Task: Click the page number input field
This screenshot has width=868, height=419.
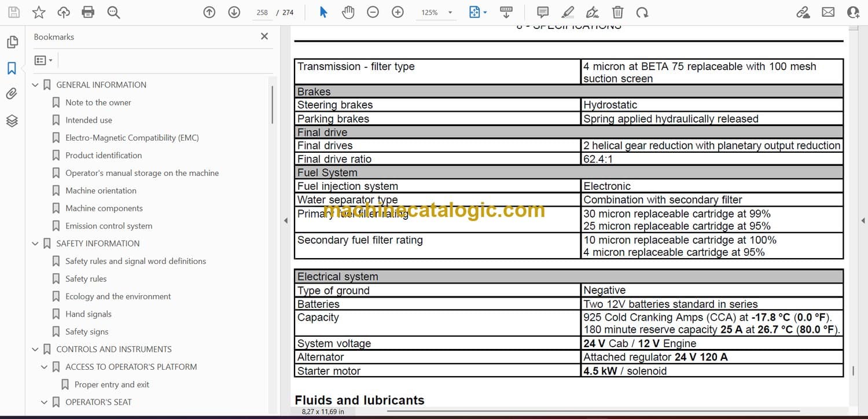Action: [x=262, y=12]
